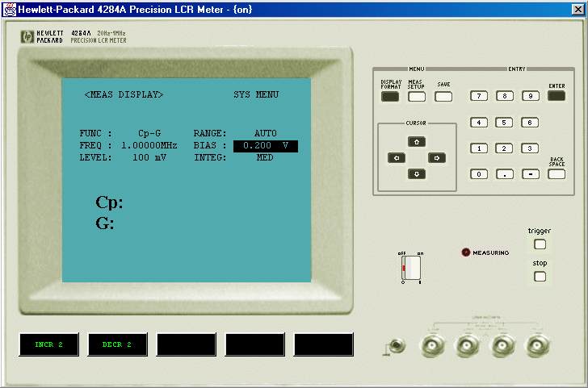Click the second BNC connector
This screenshot has width=588, height=388.
click(467, 345)
